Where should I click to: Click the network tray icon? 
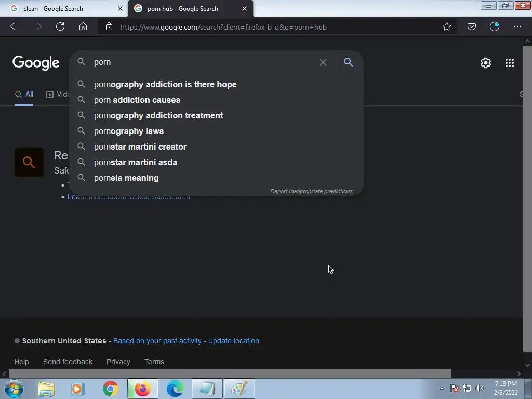[x=467, y=389]
